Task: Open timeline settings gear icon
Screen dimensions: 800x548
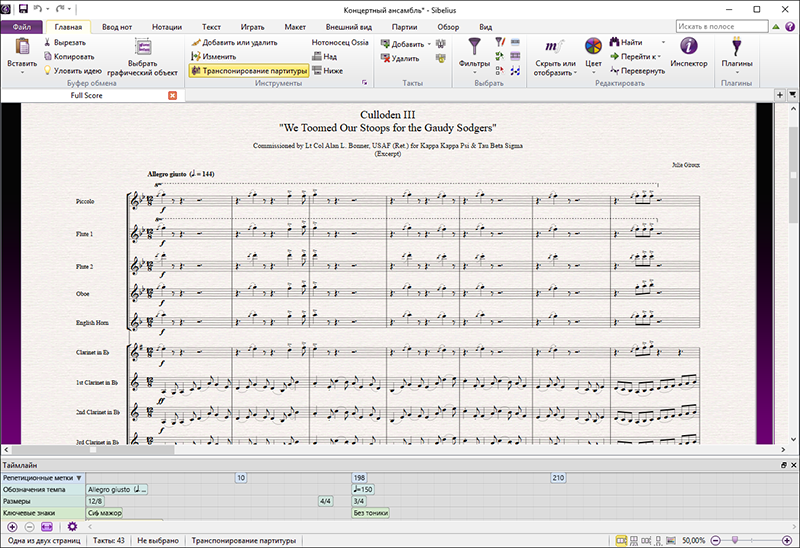Action: click(x=72, y=527)
